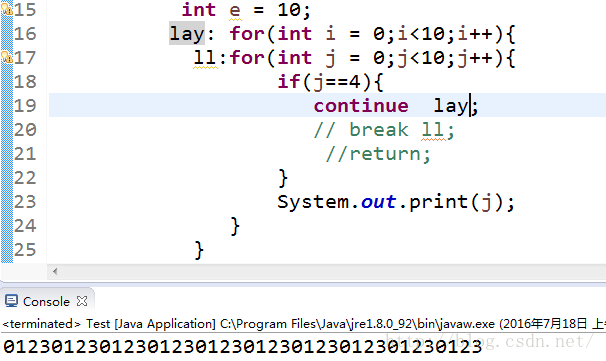Image resolution: width=606 pixels, height=361 pixels.
Task: Click line number 23 in the gutter
Action: pos(25,202)
